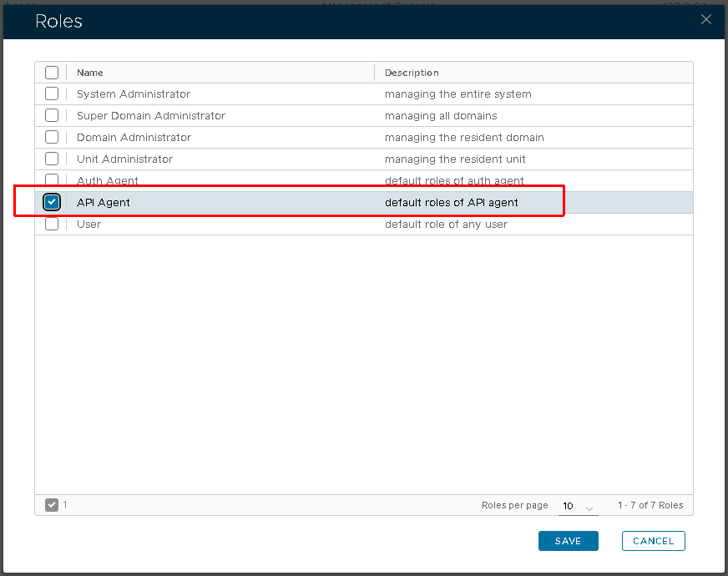This screenshot has width=728, height=576.
Task: Click the Super Domain Administrator row name
Action: pyautogui.click(x=151, y=116)
